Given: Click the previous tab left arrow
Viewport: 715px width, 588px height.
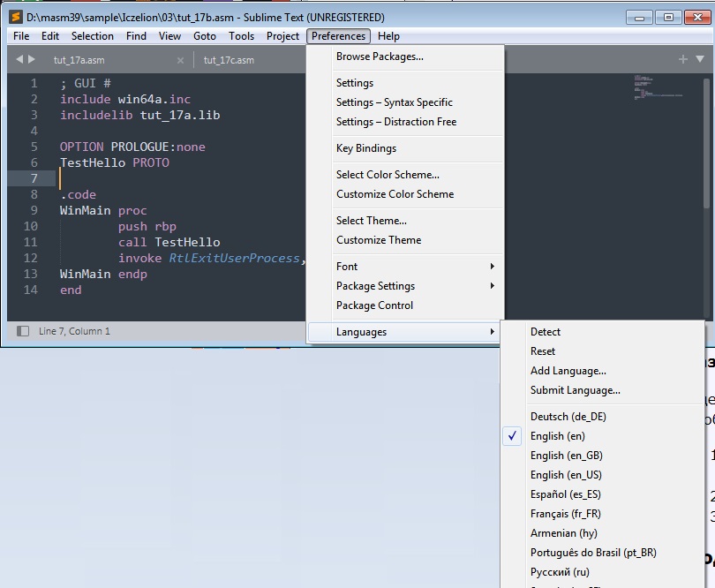Looking at the screenshot, I should coord(19,60).
